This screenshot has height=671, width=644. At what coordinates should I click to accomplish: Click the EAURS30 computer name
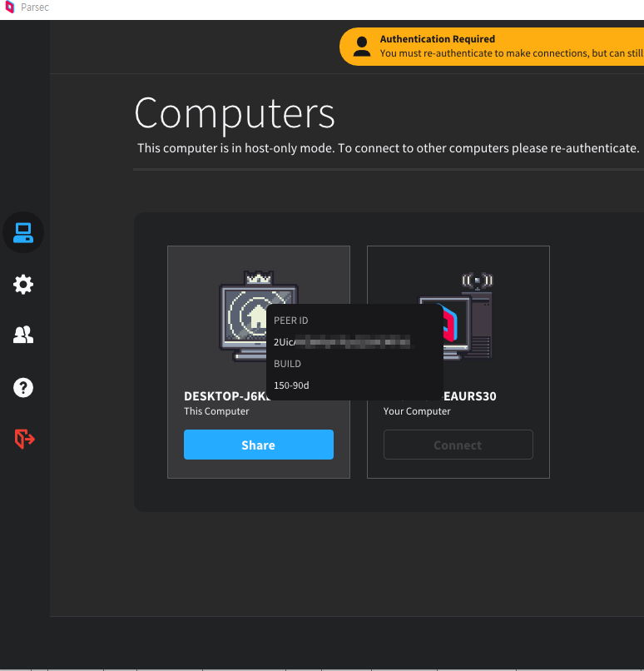point(469,396)
